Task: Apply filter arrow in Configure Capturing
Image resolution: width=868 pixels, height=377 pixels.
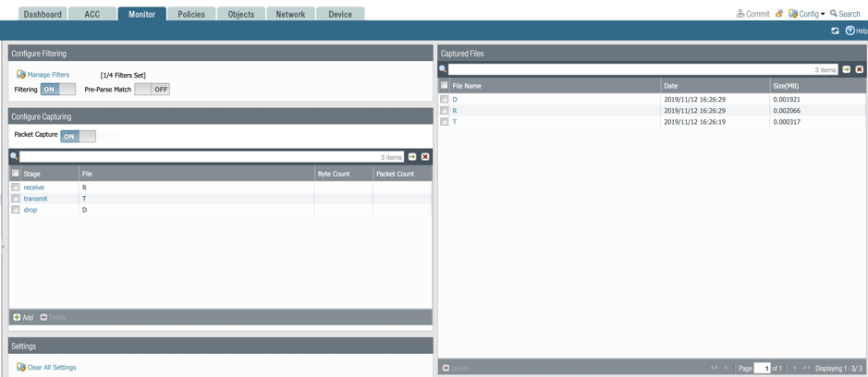Action: coord(412,157)
